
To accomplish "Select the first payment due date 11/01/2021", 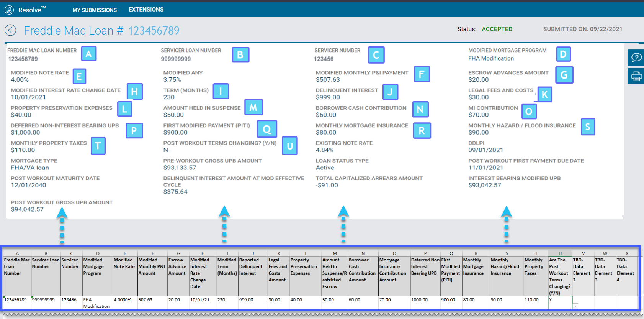I will 486,168.
